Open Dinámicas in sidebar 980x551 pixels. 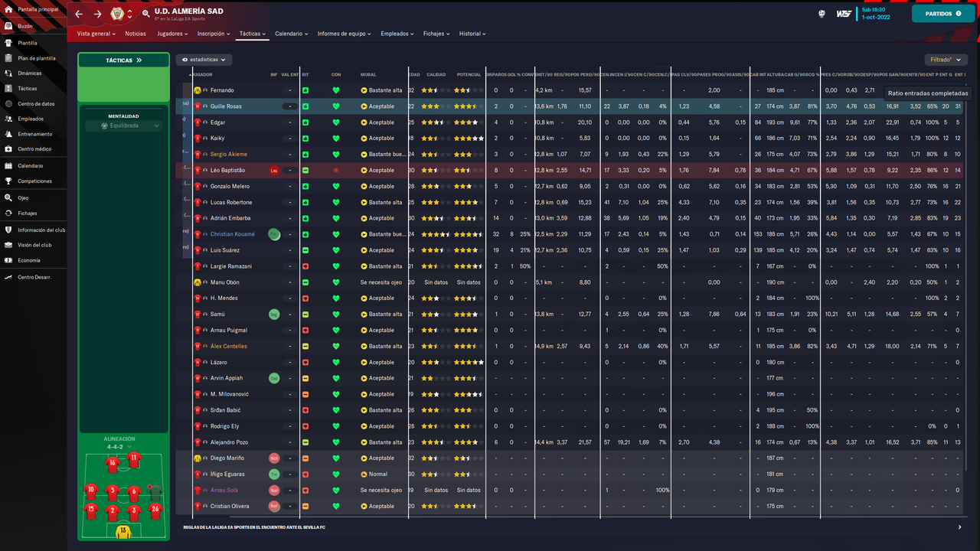point(29,73)
